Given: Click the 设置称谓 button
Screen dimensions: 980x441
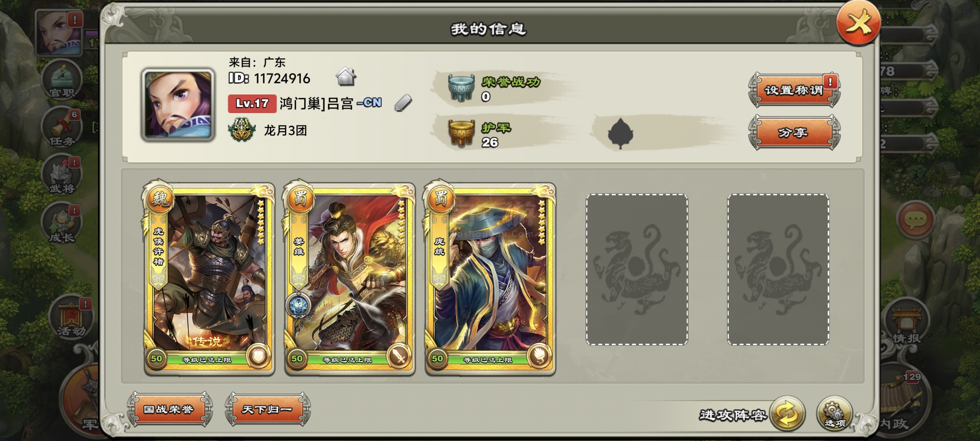Looking at the screenshot, I should click(x=794, y=90).
